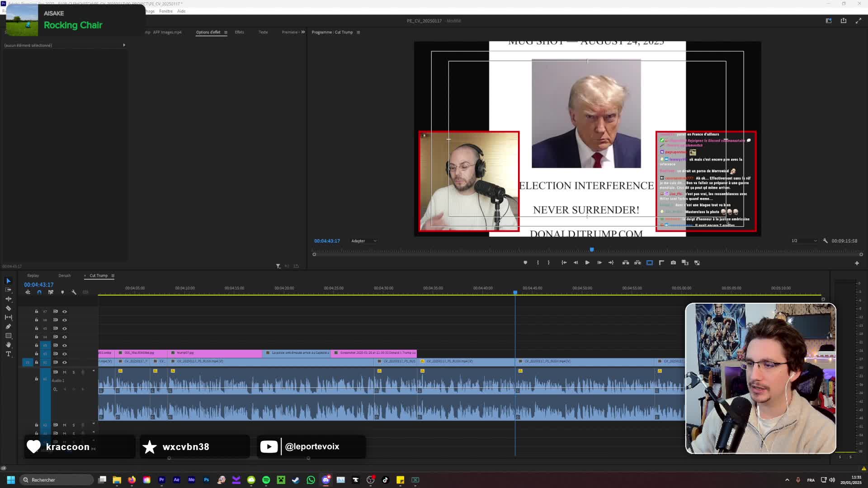Click the timeline playhead handle

click(515, 293)
